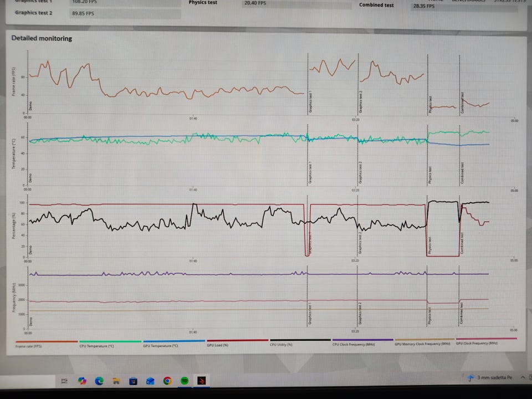
Task: Click the 28.35 FPS result value
Action: [424, 6]
